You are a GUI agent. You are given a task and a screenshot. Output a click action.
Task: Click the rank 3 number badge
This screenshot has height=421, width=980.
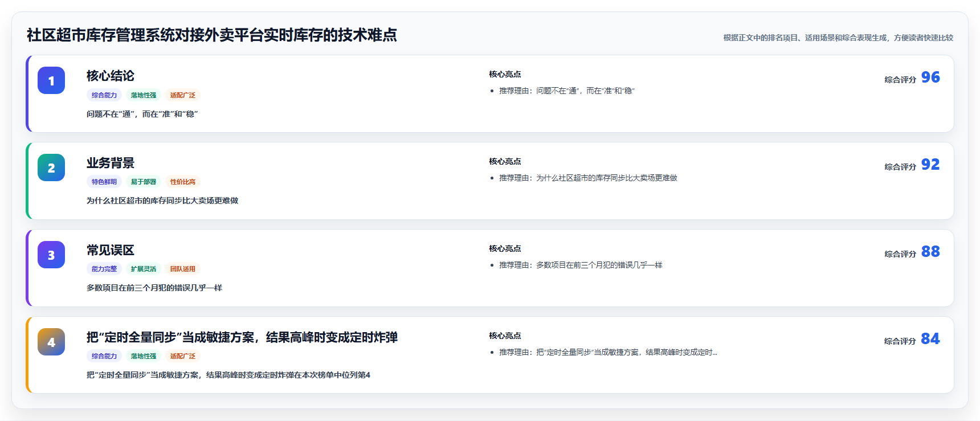pyautogui.click(x=51, y=255)
